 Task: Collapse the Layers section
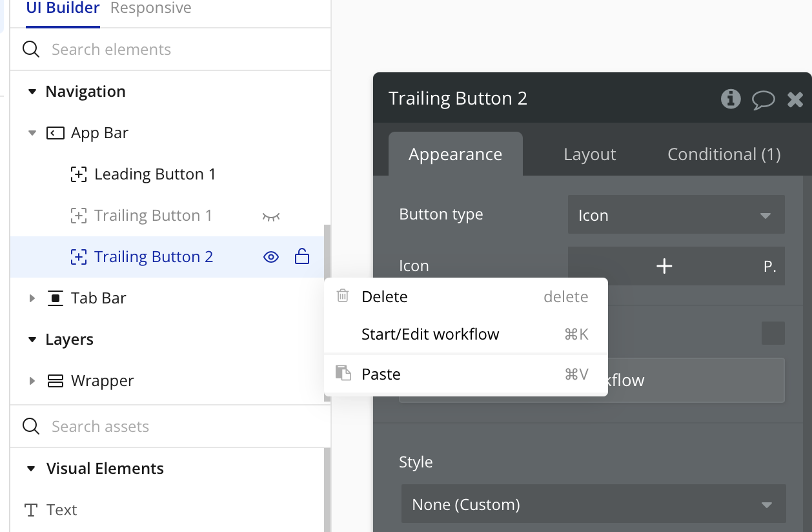click(32, 340)
